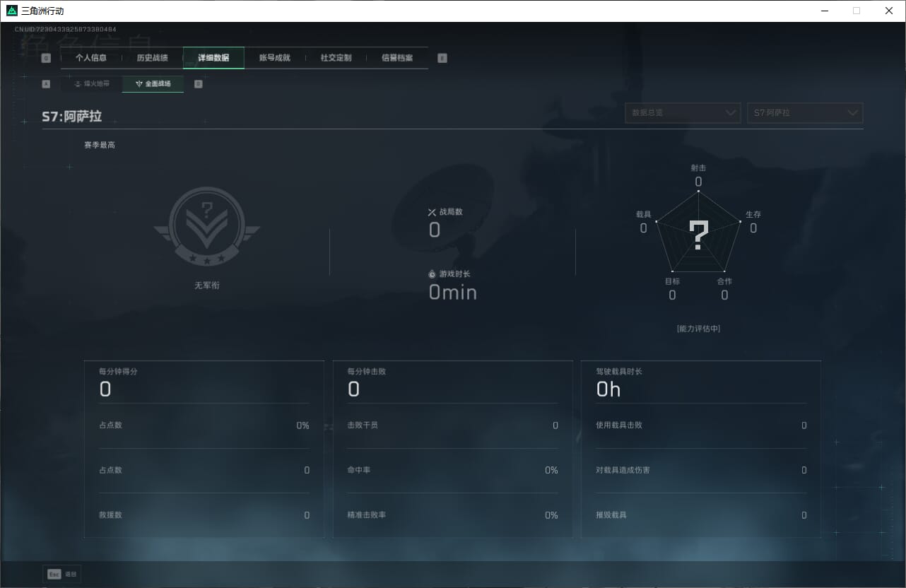
Task: Click the rank badge emblem above 无军衔
Action: coord(207,227)
